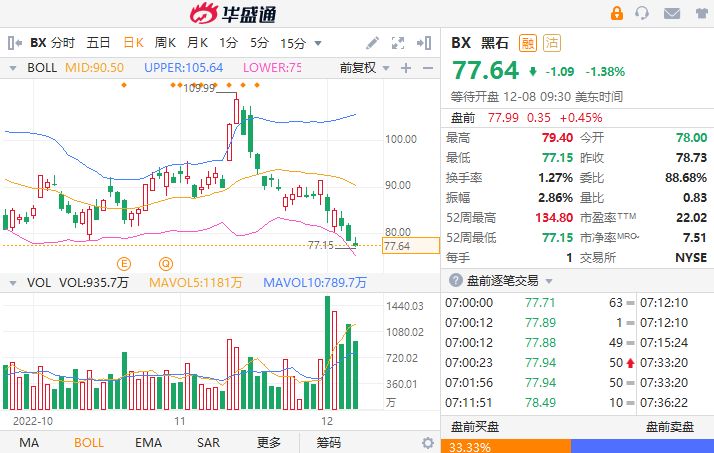This screenshot has width=714, height=453.
Task: Open the mail envelope icon
Action: pyautogui.click(x=672, y=14)
